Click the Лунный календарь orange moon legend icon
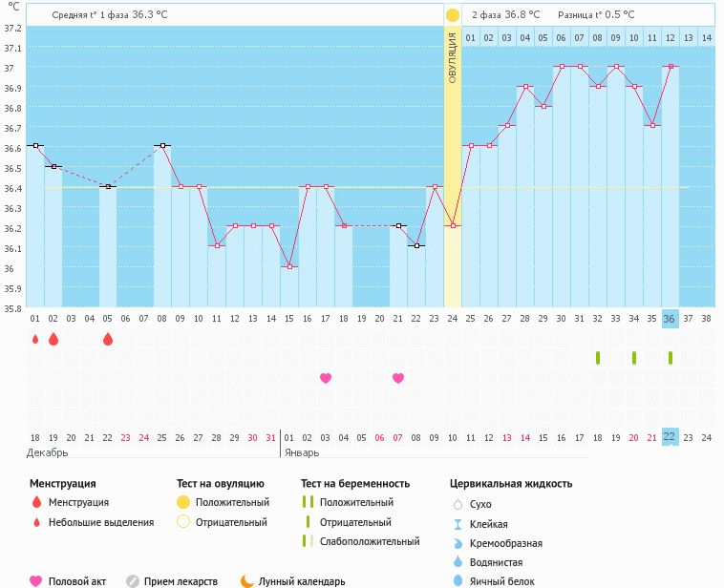This screenshot has height=588, width=724. [x=247, y=581]
